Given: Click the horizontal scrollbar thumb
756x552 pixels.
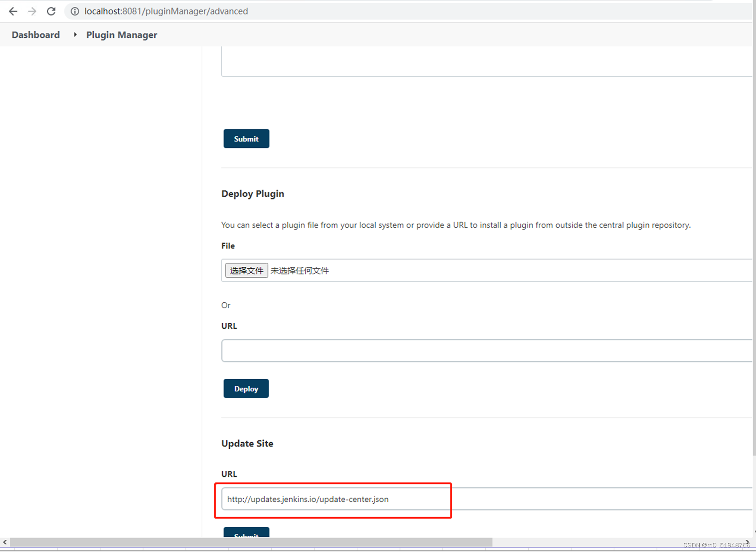Looking at the screenshot, I should click(251, 542).
